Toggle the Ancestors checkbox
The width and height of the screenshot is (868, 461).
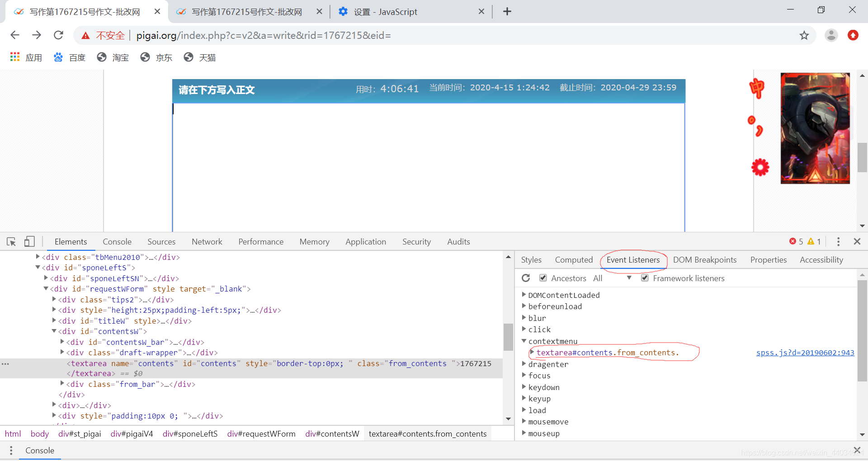[x=543, y=278]
